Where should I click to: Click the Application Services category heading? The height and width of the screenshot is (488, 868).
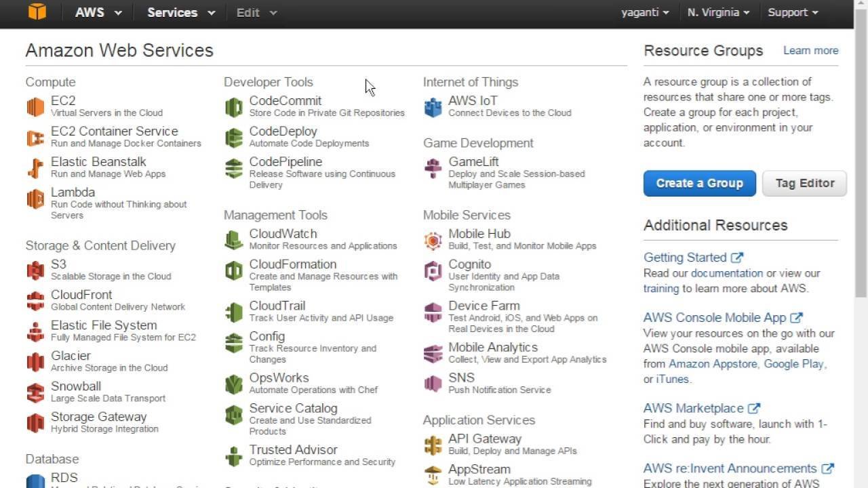(479, 420)
